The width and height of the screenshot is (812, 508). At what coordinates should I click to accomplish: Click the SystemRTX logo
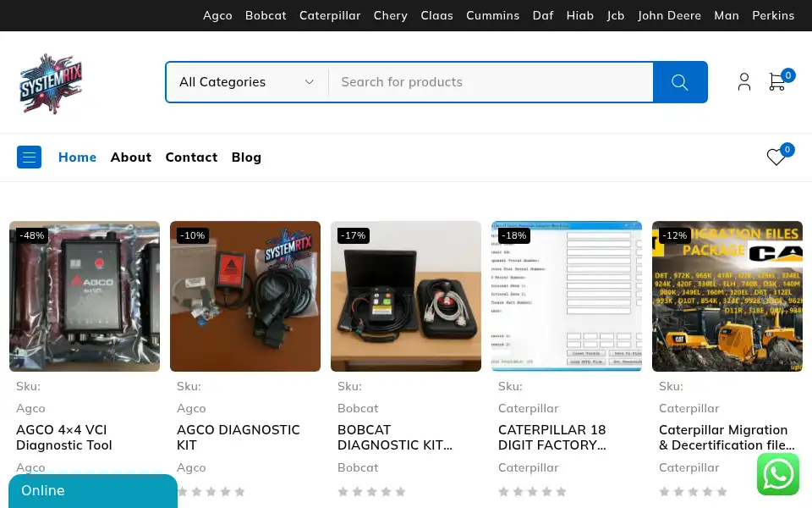51,84
